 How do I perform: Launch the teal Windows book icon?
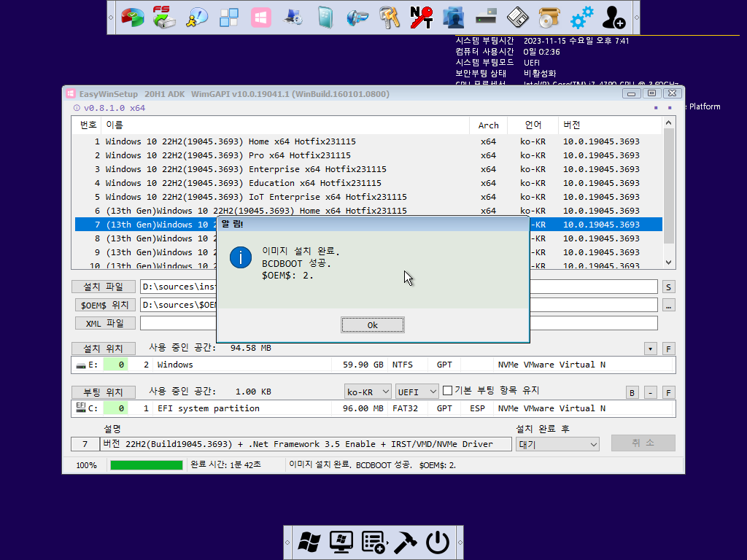(x=325, y=17)
